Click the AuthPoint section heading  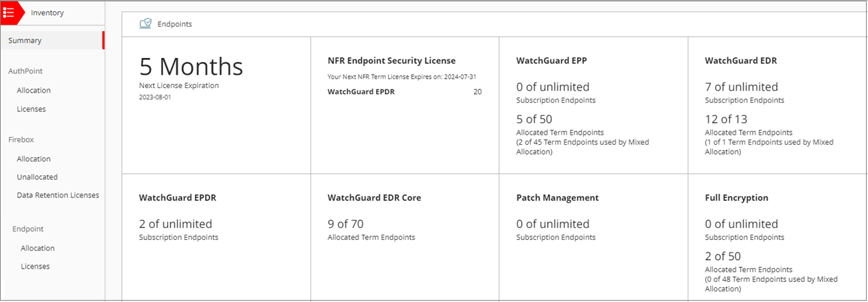pos(26,71)
